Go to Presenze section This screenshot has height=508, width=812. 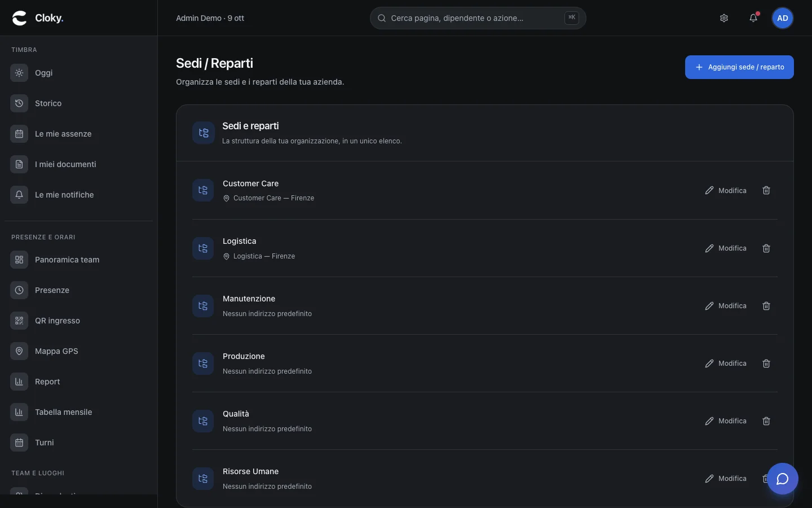tap(78, 290)
